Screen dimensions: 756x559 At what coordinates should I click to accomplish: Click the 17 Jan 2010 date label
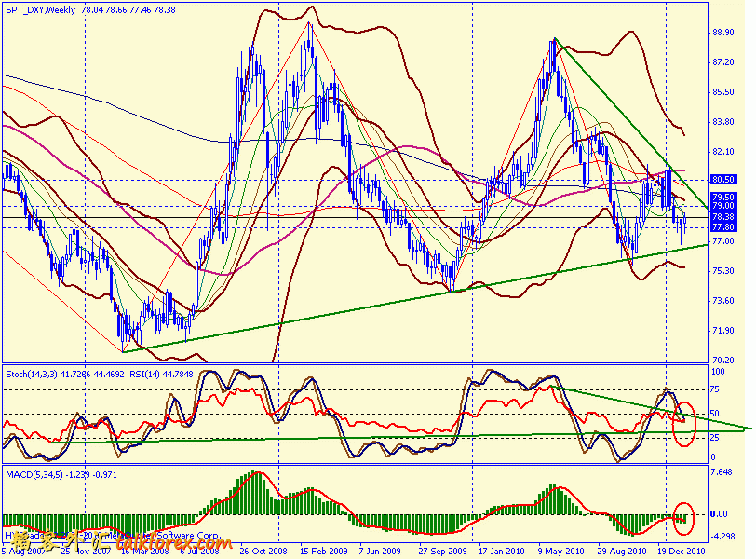click(x=502, y=552)
